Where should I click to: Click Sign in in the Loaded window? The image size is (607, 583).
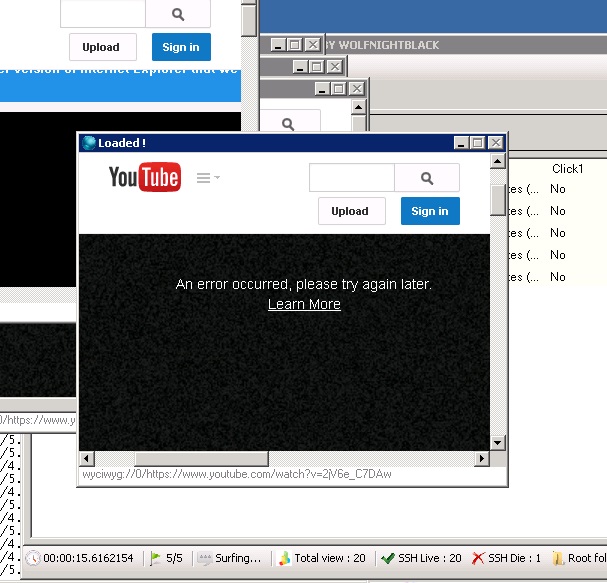tap(430, 211)
